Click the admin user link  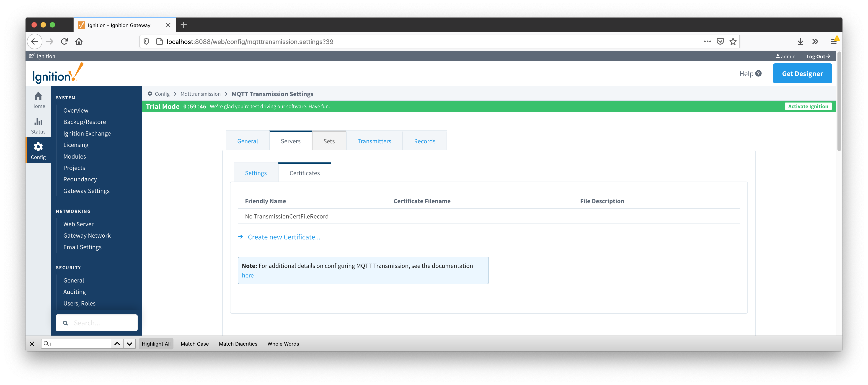(x=785, y=56)
